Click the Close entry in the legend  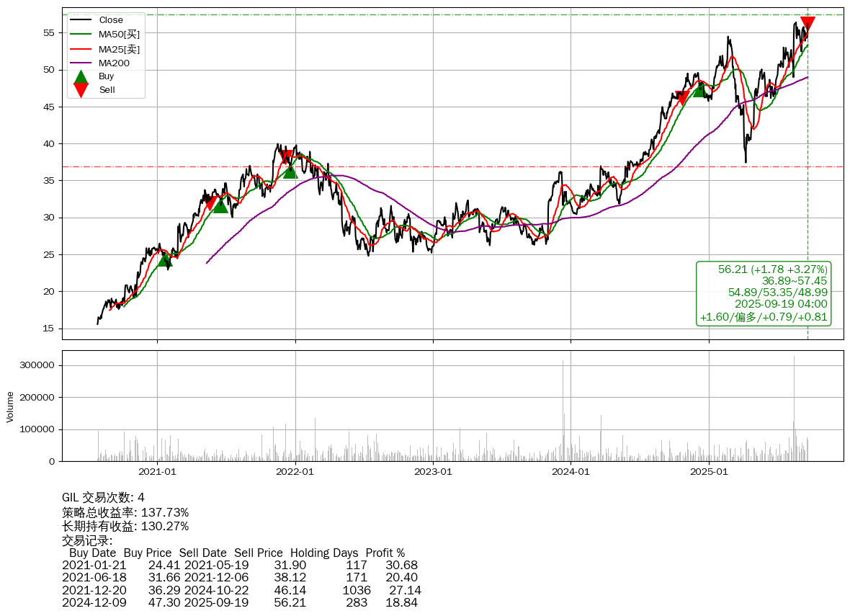(x=110, y=20)
